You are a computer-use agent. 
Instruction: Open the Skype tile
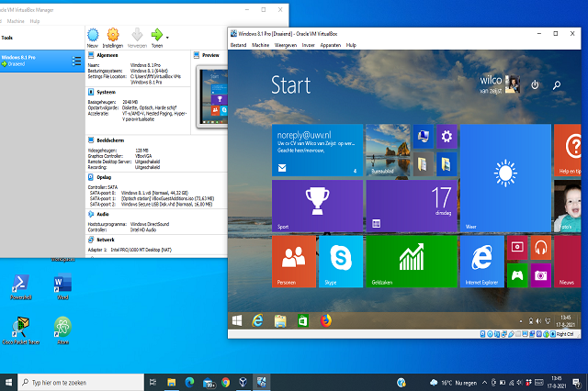[341, 262]
